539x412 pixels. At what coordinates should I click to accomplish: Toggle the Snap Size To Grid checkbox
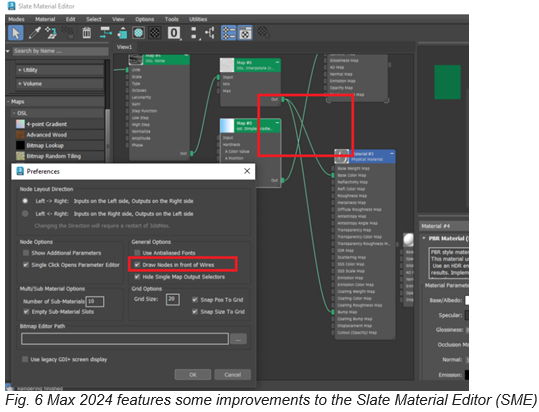point(195,312)
